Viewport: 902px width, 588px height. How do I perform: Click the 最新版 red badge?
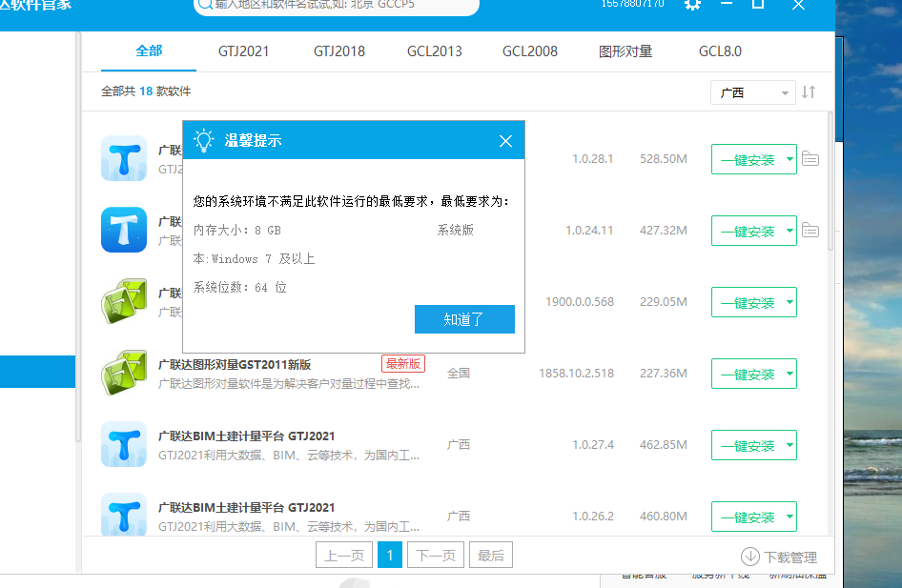pos(403,363)
